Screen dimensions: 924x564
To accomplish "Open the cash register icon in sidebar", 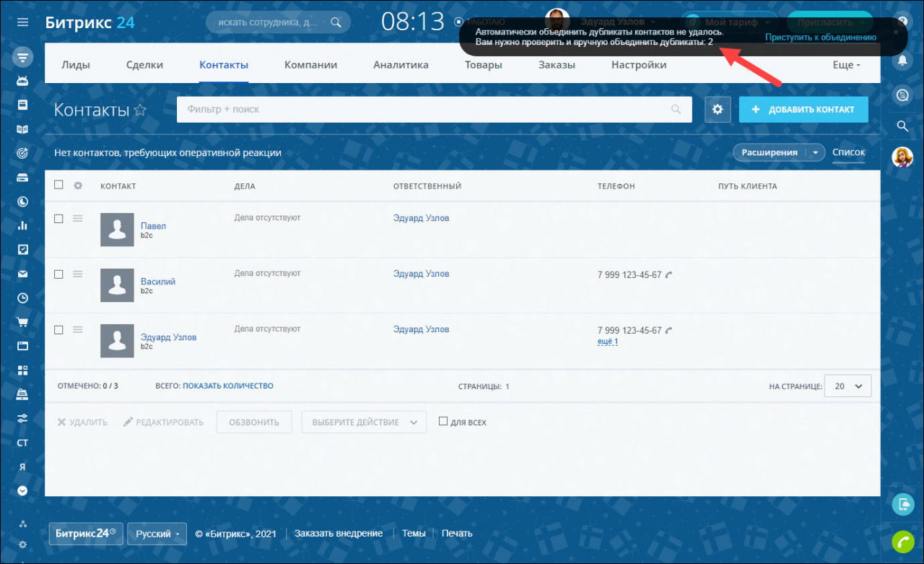I will click(22, 394).
